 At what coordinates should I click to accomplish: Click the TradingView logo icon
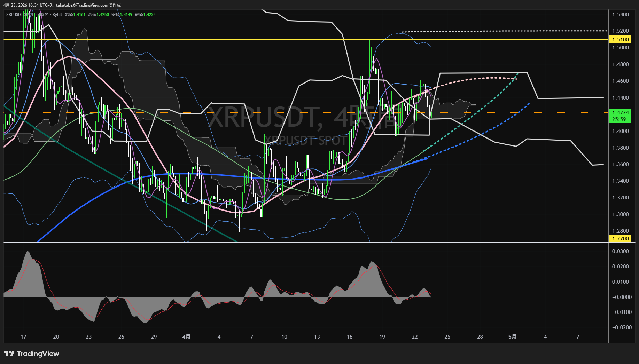[9, 354]
